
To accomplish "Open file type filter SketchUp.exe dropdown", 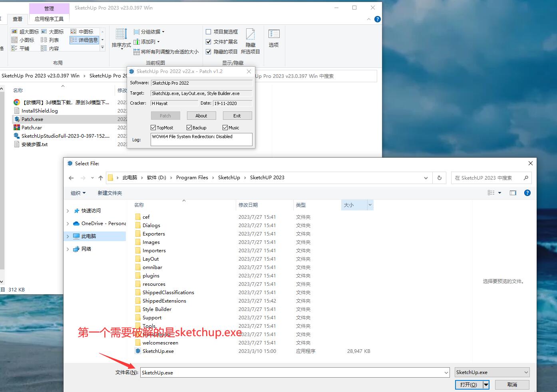I will tap(492, 372).
